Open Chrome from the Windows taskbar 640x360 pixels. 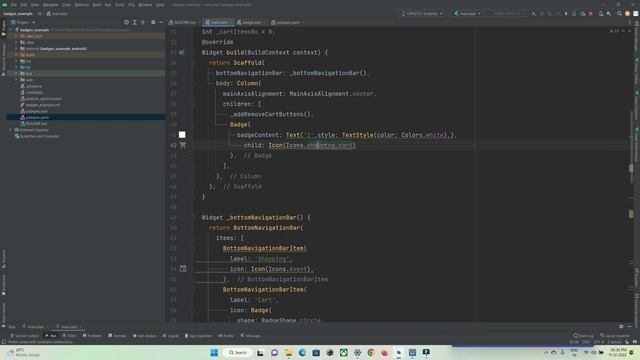[x=371, y=352]
